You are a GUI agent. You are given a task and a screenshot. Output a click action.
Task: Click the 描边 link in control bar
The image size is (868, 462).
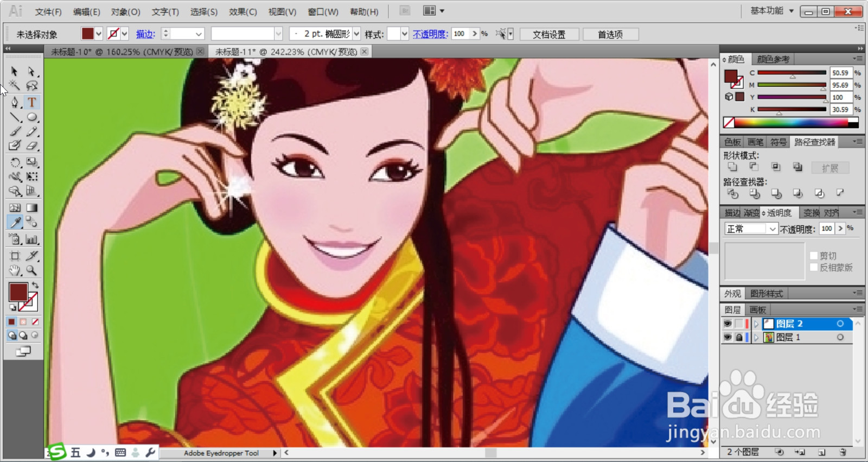click(x=145, y=34)
